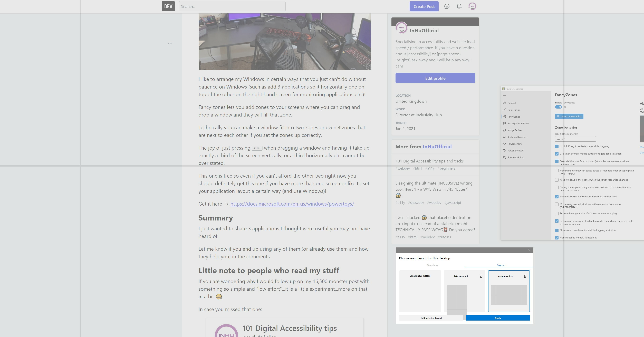Open the DEV notifications bell
The height and width of the screenshot is (337, 644).
point(459,6)
